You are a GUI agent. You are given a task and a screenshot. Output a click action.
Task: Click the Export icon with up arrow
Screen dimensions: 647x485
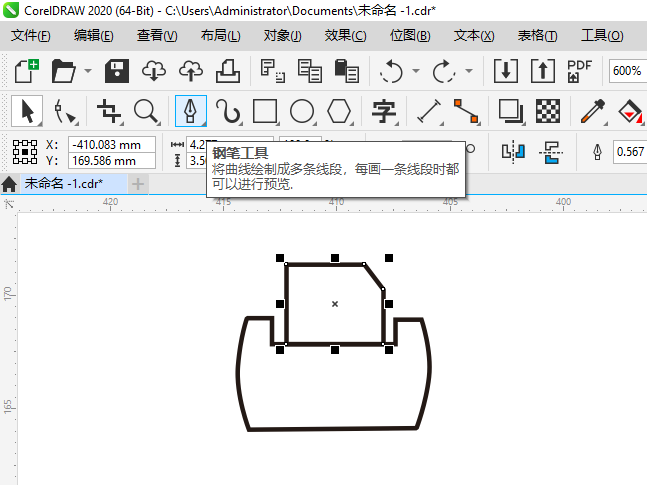point(543,71)
